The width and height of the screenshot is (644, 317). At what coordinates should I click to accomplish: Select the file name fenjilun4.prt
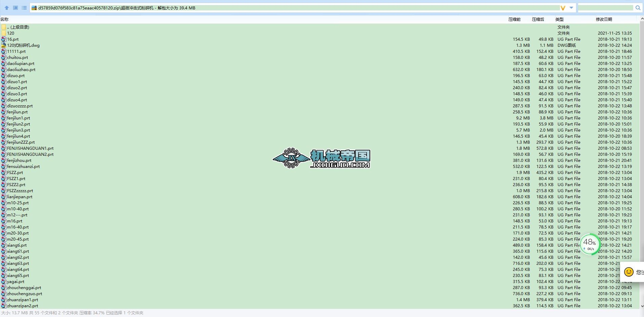pyautogui.click(x=18, y=136)
